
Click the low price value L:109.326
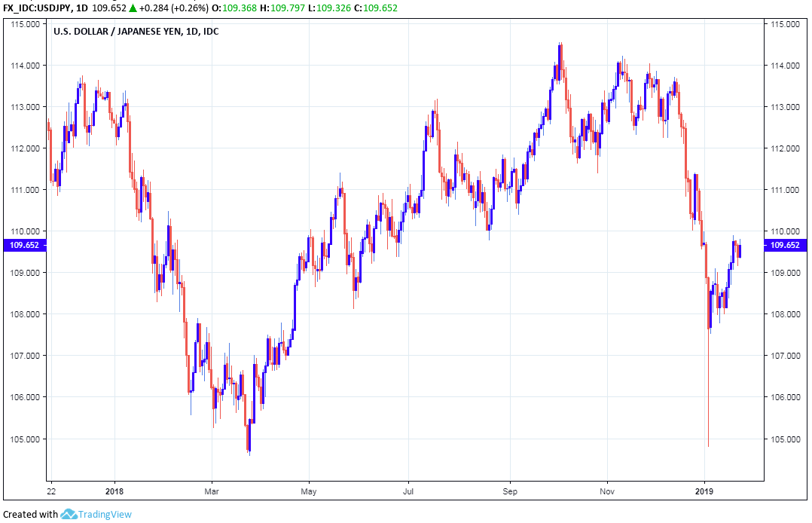338,8
